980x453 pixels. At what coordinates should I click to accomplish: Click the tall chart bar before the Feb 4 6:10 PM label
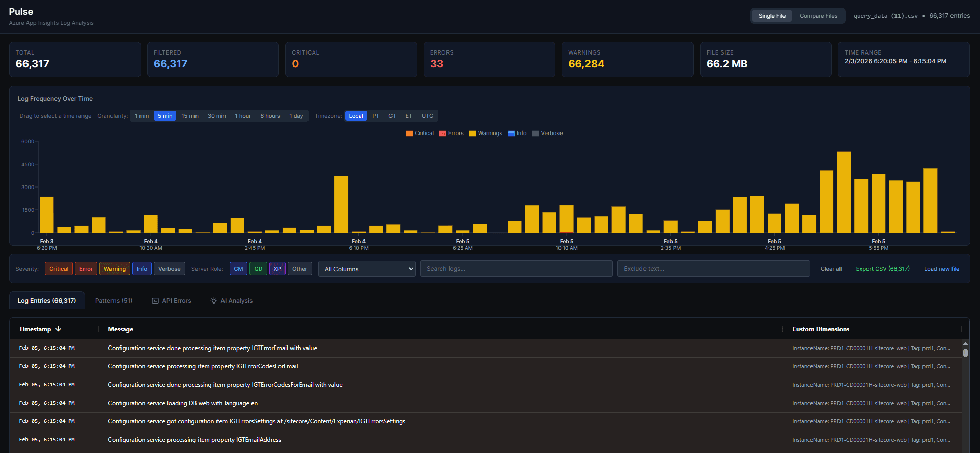(341, 204)
